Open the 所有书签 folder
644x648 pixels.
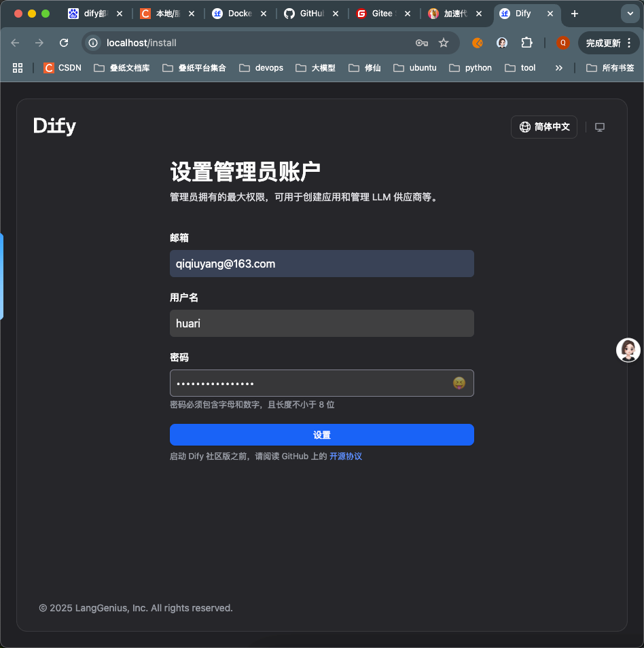[x=610, y=68]
